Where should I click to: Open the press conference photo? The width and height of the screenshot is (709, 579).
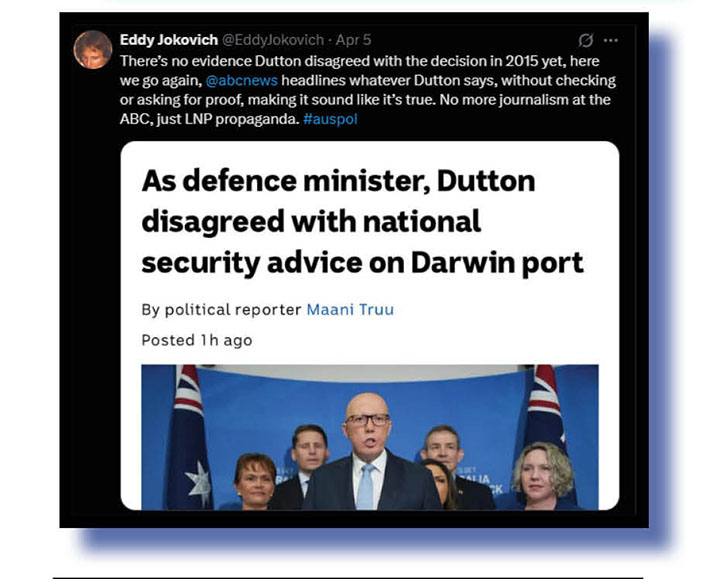coord(370,437)
